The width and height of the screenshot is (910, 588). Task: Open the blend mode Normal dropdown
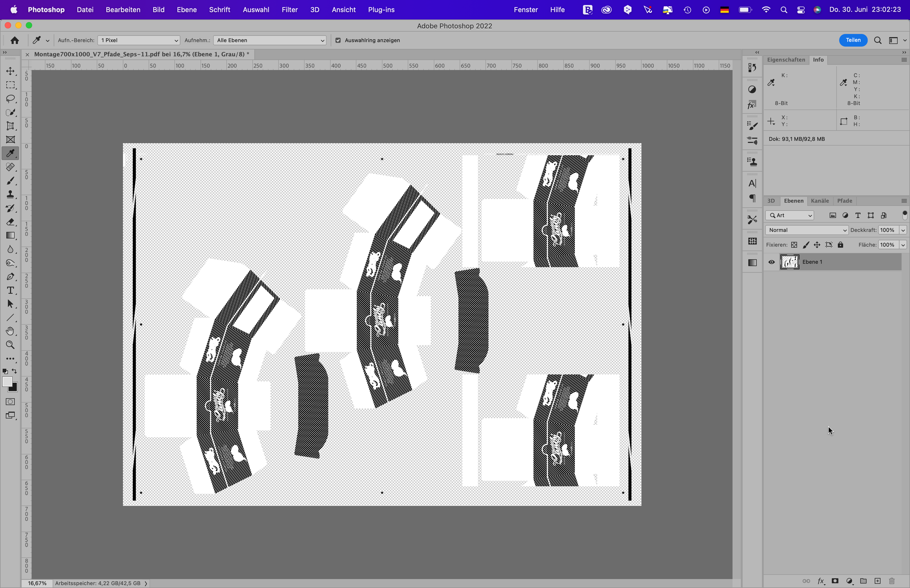point(807,230)
